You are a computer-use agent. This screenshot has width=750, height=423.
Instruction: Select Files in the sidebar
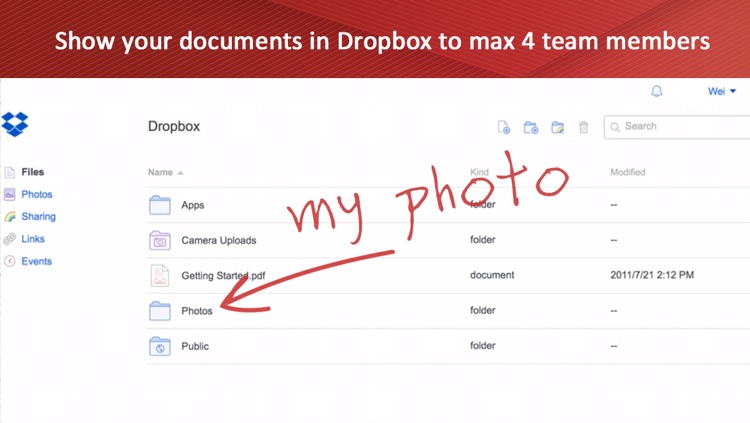coord(33,172)
